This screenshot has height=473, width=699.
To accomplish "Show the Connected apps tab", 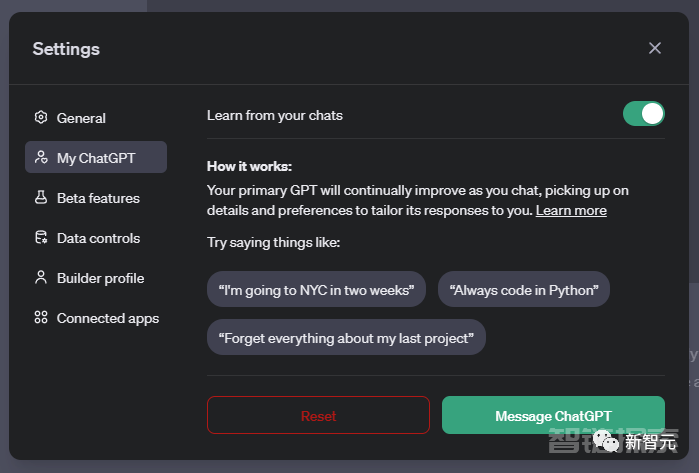I will pos(96,318).
